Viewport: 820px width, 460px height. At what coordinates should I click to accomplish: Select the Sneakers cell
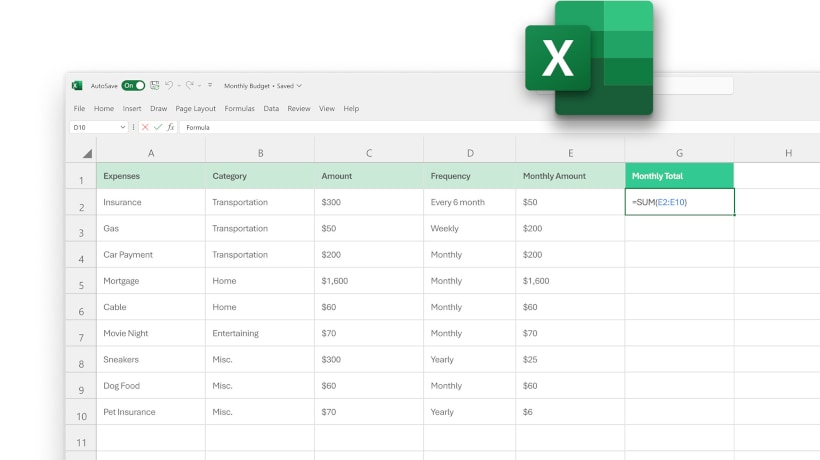click(151, 360)
